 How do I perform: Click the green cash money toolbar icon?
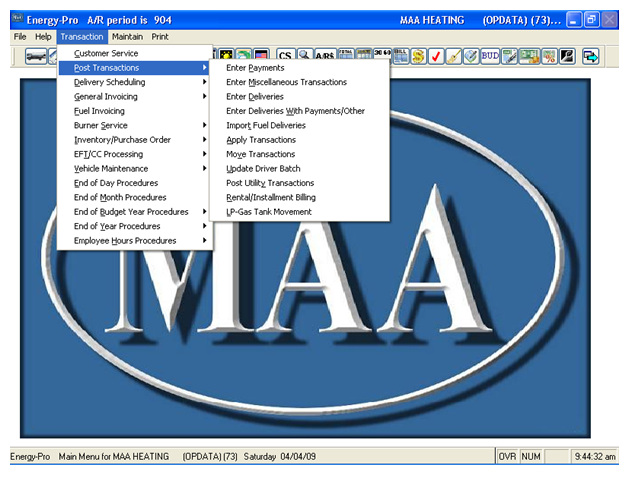tap(530, 56)
